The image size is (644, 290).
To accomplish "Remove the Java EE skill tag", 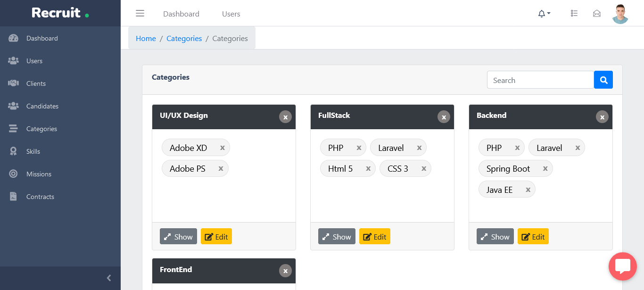I will click(528, 190).
